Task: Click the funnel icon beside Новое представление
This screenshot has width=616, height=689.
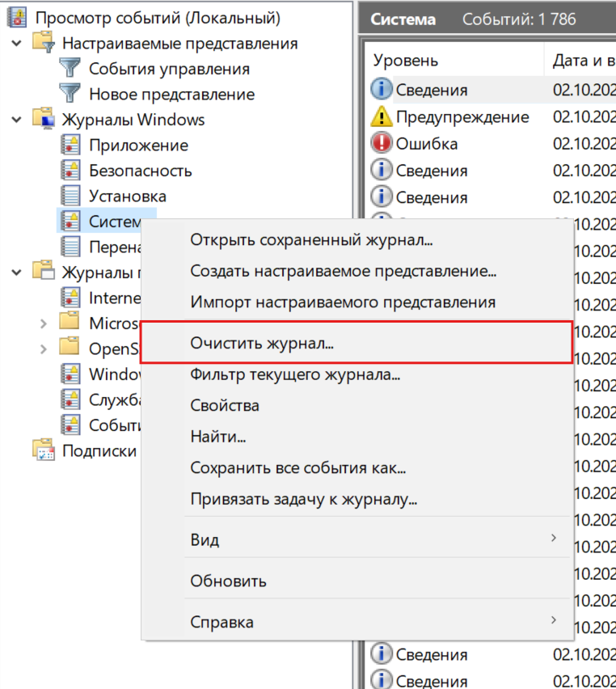Action: pos(71,94)
